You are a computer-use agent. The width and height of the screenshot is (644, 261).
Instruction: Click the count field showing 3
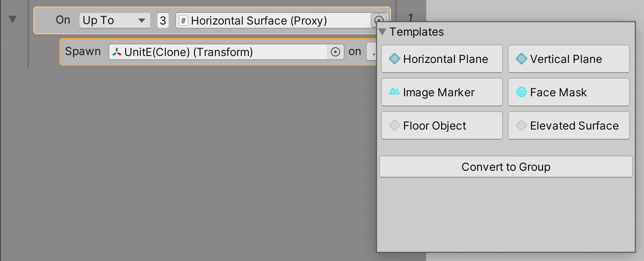163,21
